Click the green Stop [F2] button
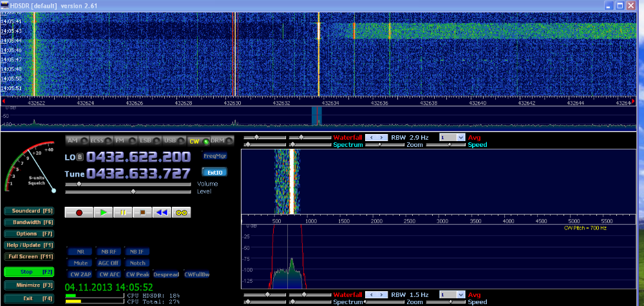 pos(29,272)
